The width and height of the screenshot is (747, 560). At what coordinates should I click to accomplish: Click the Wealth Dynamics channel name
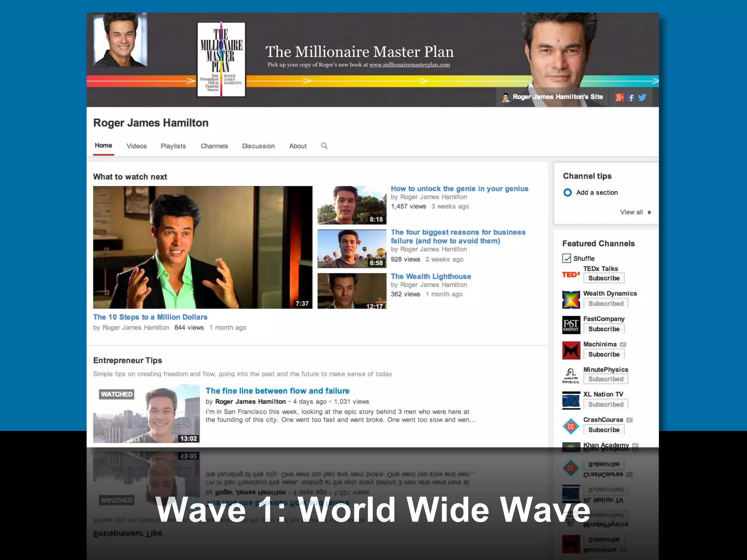pos(610,293)
